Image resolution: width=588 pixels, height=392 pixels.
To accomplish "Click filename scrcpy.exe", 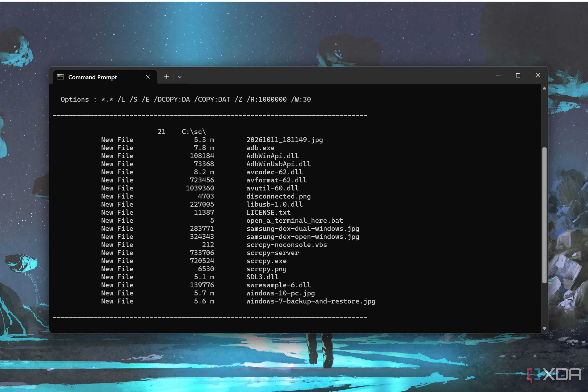I will tap(266, 261).
